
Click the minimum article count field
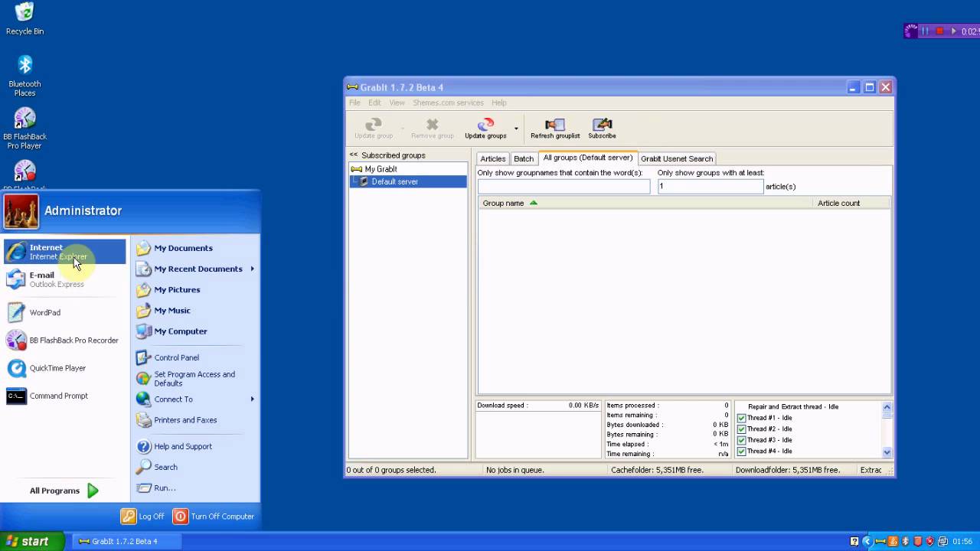click(710, 186)
